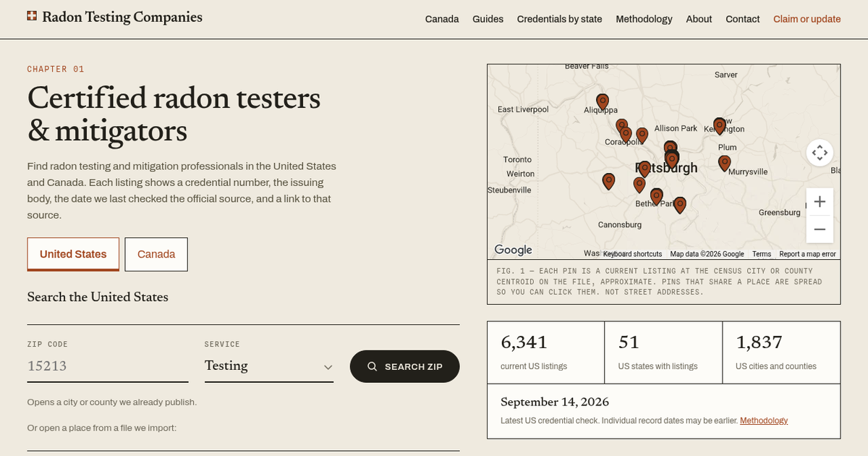Click the 51 US states with listings stat

click(663, 352)
